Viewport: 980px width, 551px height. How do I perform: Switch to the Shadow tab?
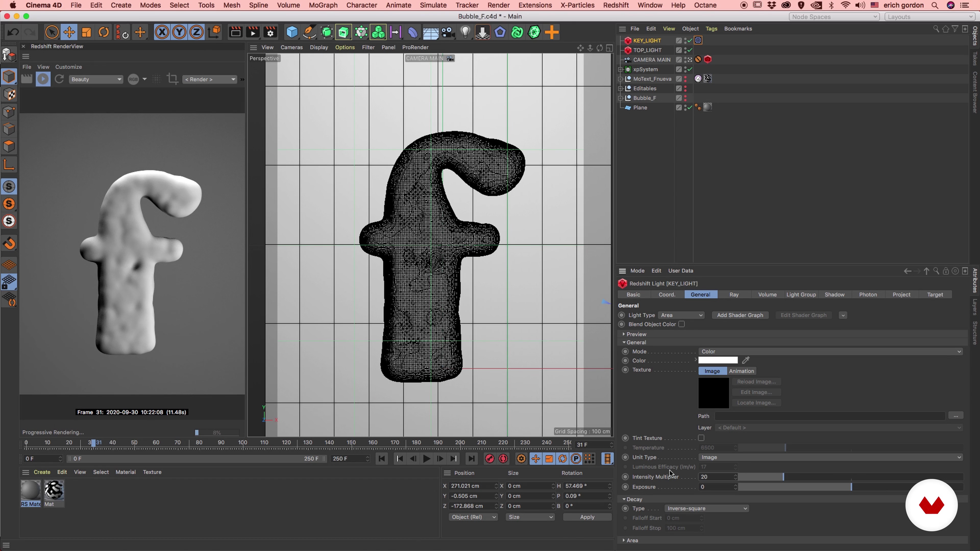click(x=834, y=294)
